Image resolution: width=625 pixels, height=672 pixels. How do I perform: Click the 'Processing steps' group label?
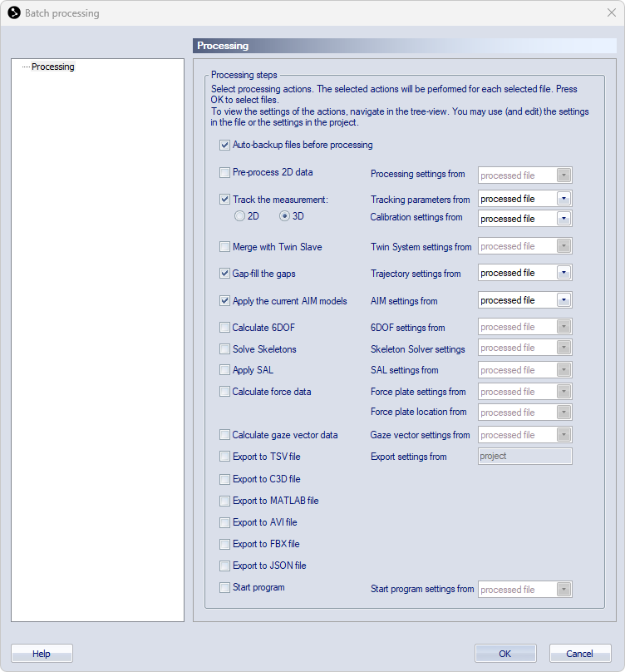coord(244,75)
